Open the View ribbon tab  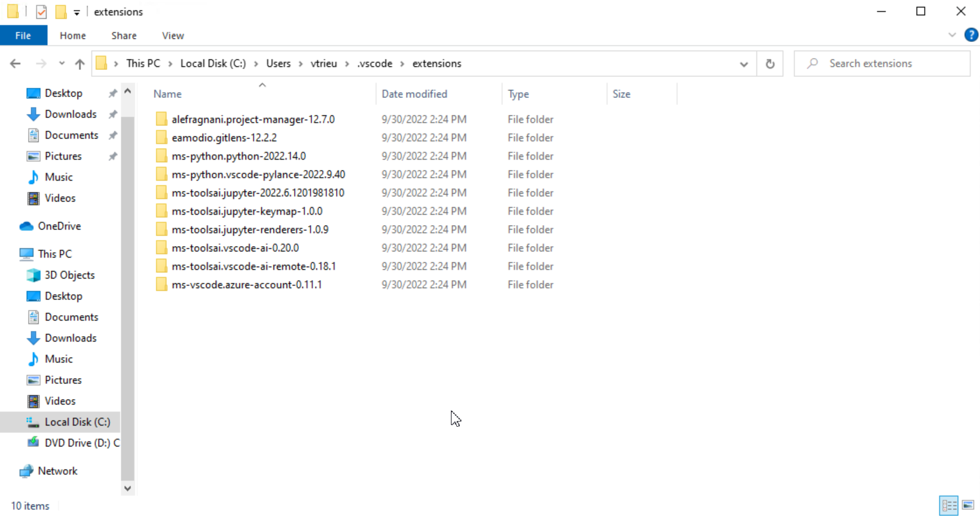coord(173,36)
